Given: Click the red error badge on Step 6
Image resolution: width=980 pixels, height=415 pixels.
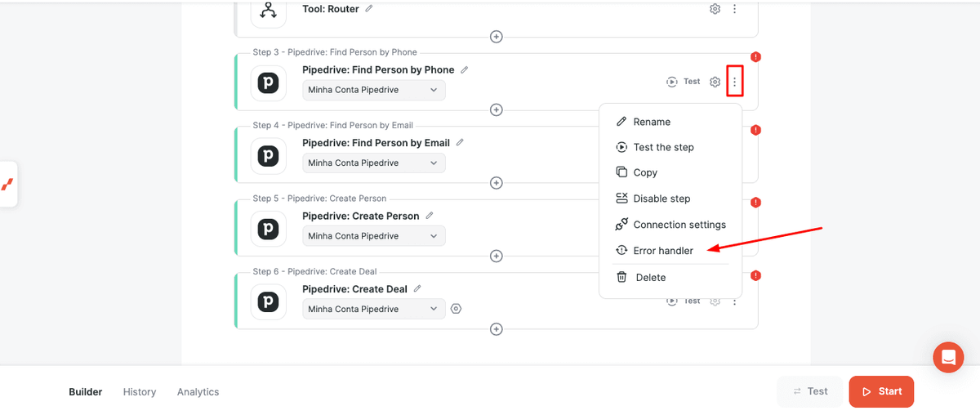Looking at the screenshot, I should pos(755,276).
